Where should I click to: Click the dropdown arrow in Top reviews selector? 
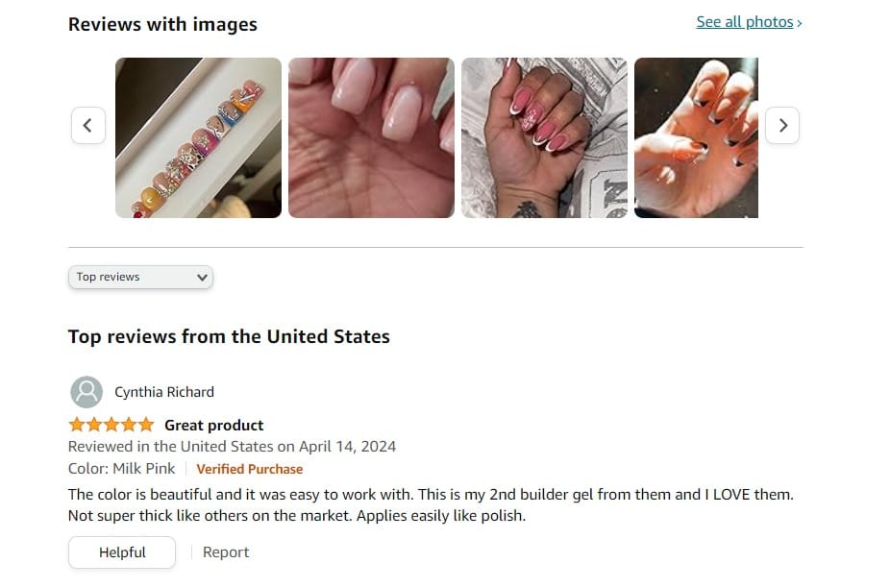tap(202, 278)
